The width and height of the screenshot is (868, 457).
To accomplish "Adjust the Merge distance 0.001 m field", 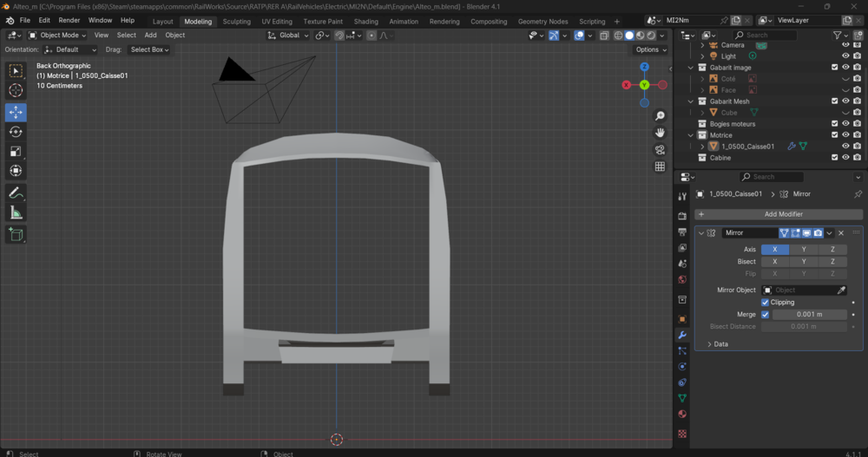I will tap(809, 314).
